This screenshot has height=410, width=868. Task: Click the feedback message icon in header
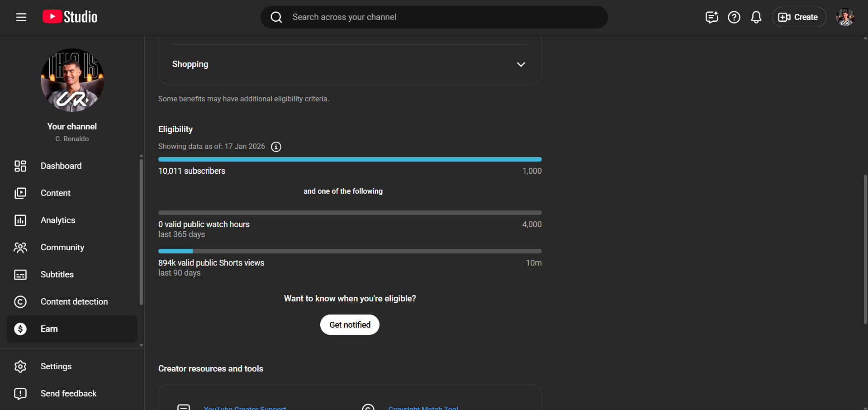[x=711, y=17]
